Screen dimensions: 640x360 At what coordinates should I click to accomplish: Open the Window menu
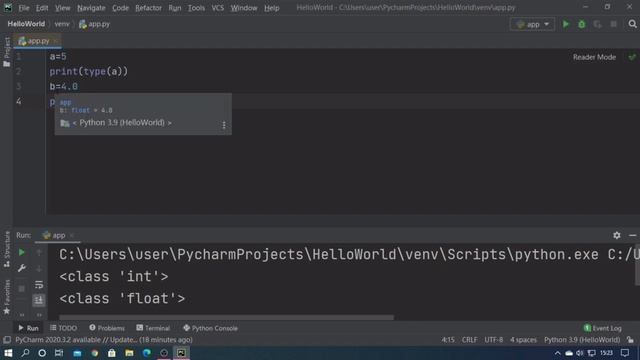244,8
